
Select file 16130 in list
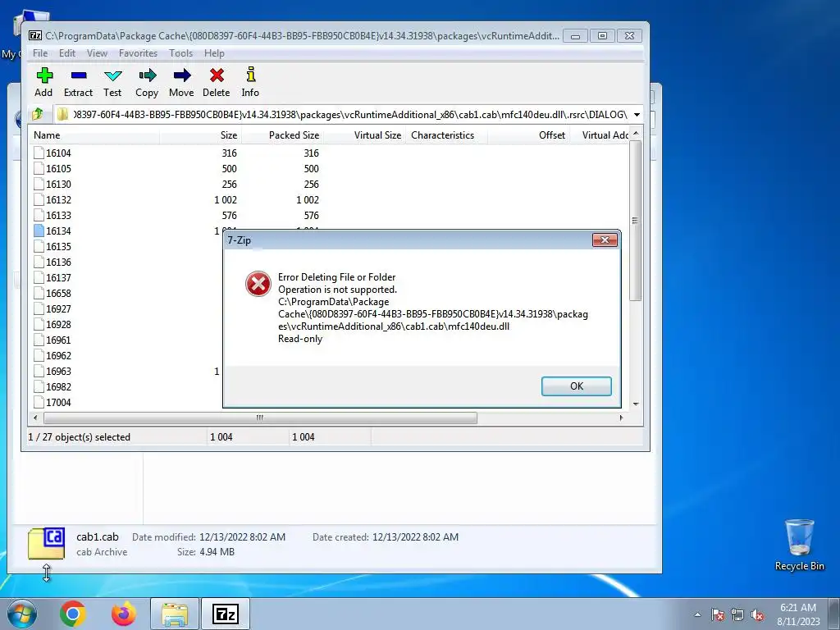(58, 185)
